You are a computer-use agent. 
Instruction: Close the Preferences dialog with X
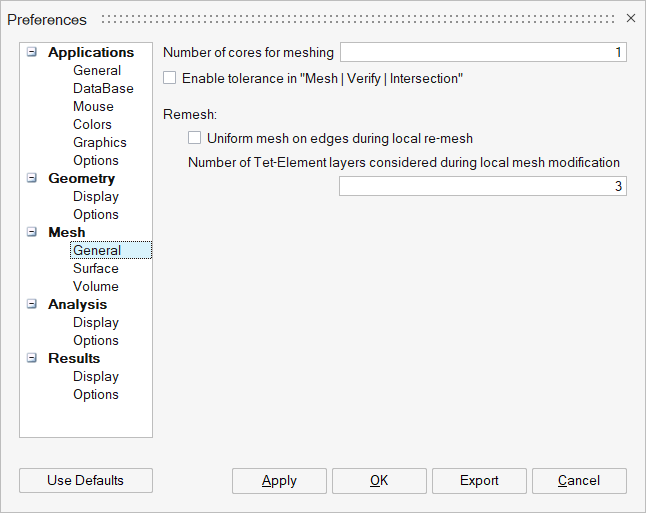(631, 18)
